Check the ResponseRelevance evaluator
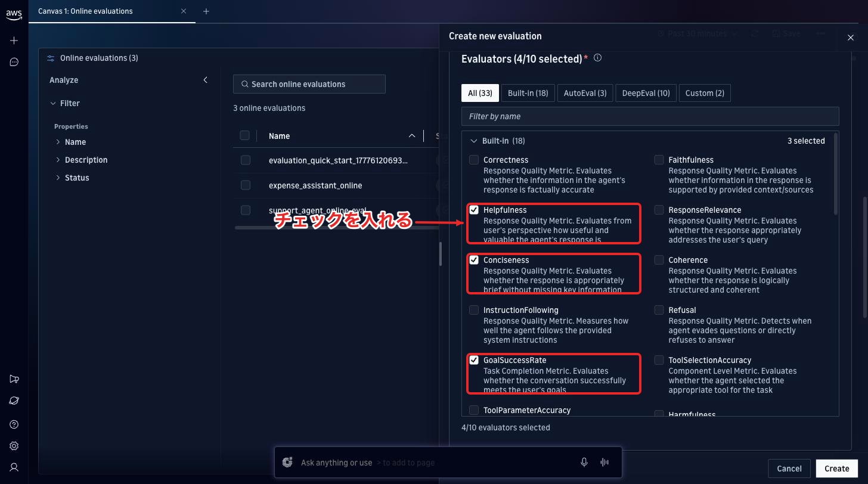The height and width of the screenshot is (484, 868). (659, 210)
